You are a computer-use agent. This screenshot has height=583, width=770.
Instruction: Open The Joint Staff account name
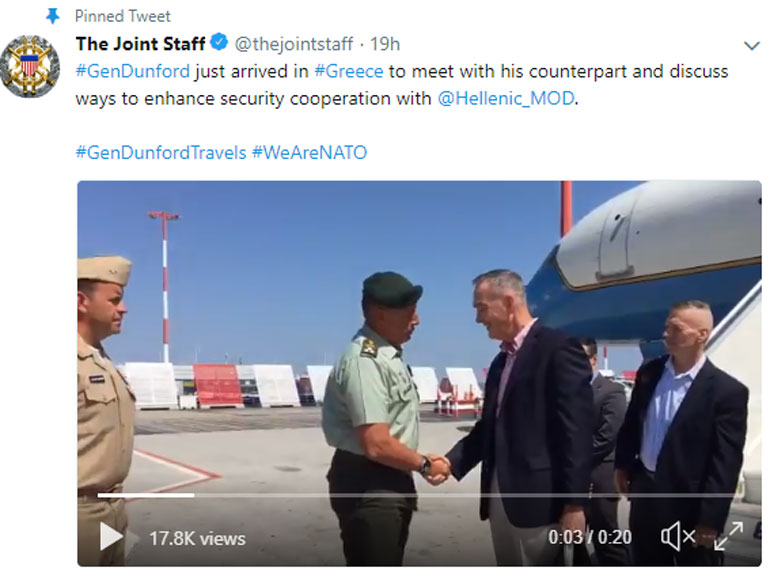coord(140,44)
